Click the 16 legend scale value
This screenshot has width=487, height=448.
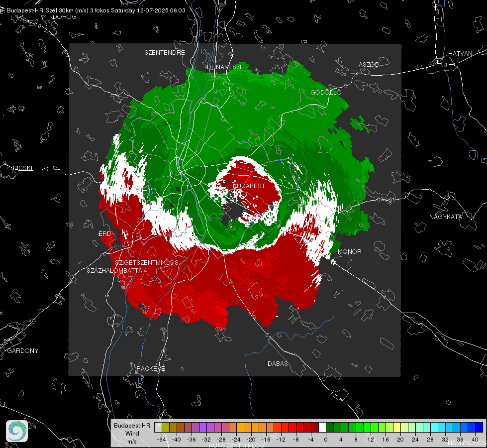coord(386,440)
